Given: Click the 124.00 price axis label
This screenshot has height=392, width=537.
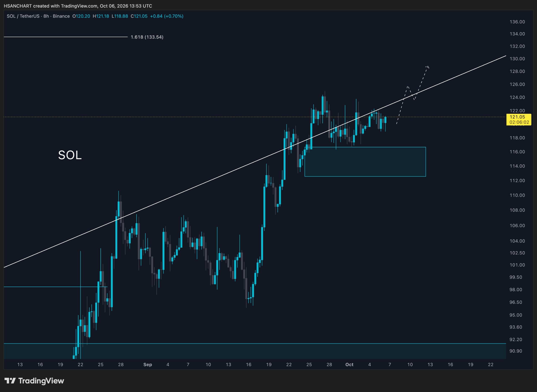Looking at the screenshot, I should point(517,97).
